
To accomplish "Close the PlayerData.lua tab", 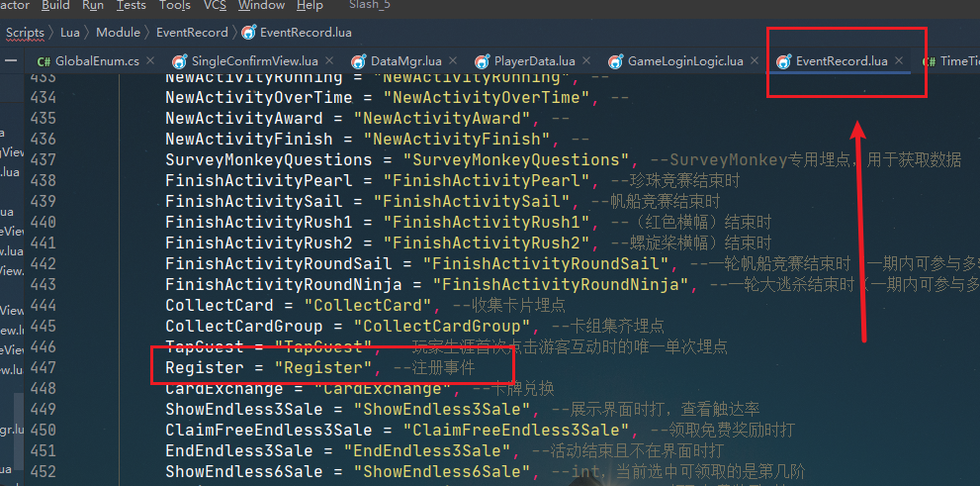I will coord(586,60).
